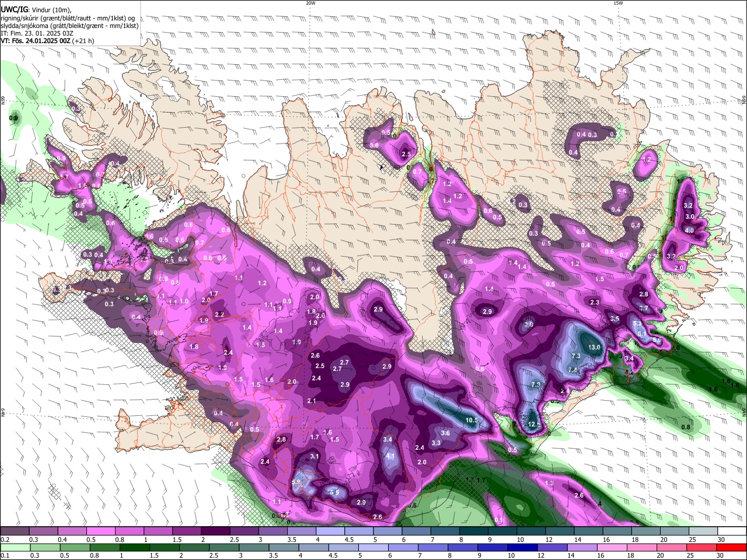Select the palest green rain swatch labeled 0.1
The width and height of the screenshot is (747, 560).
pyautogui.click(x=15, y=547)
